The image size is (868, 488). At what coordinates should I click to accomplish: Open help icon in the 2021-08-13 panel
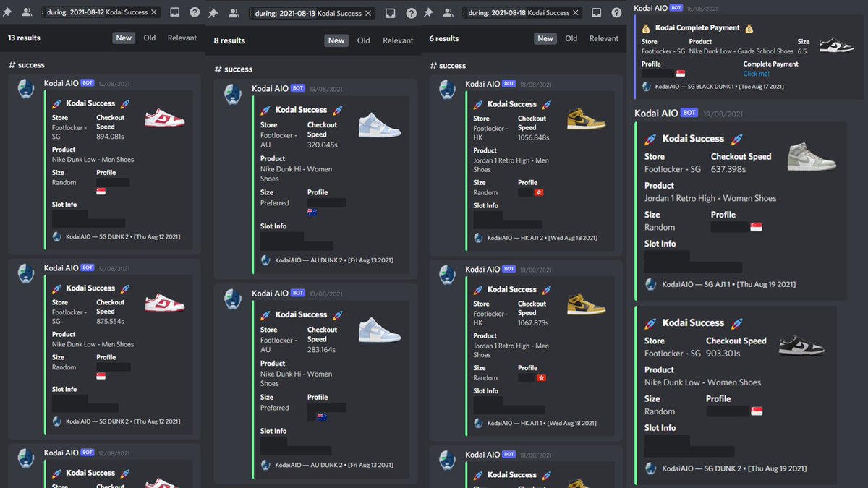tap(412, 13)
